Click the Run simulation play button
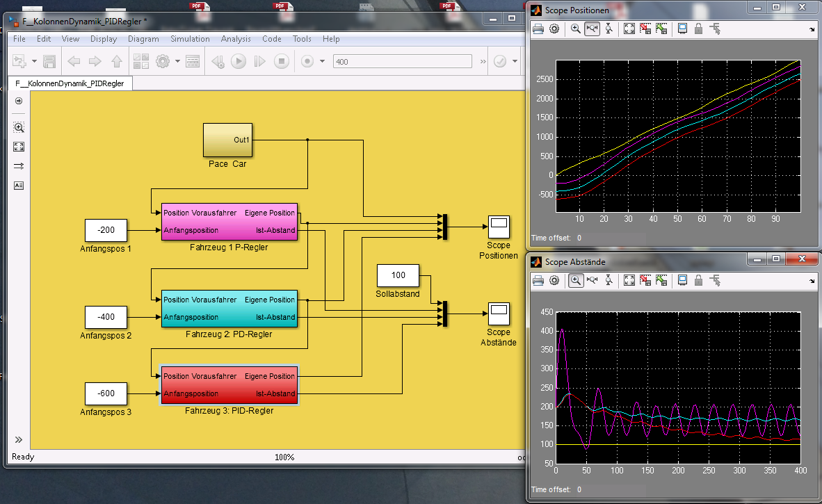Viewport: 822px width, 504px height. coord(239,61)
